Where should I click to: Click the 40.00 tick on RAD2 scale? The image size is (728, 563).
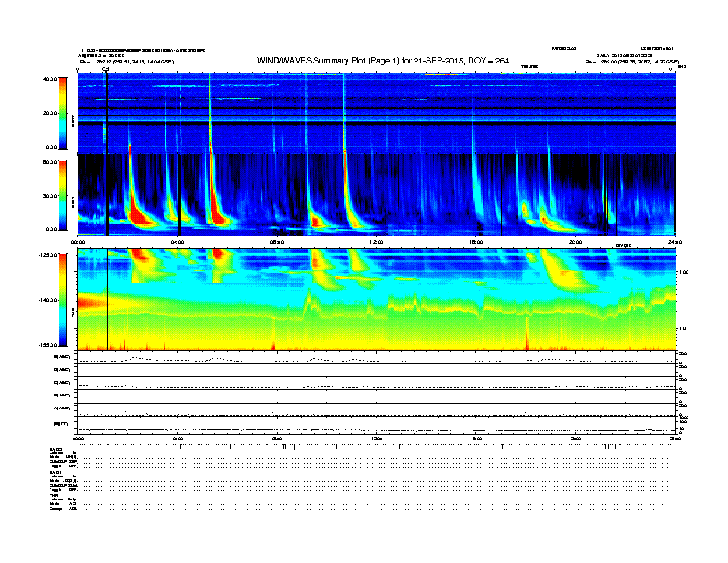point(51,79)
